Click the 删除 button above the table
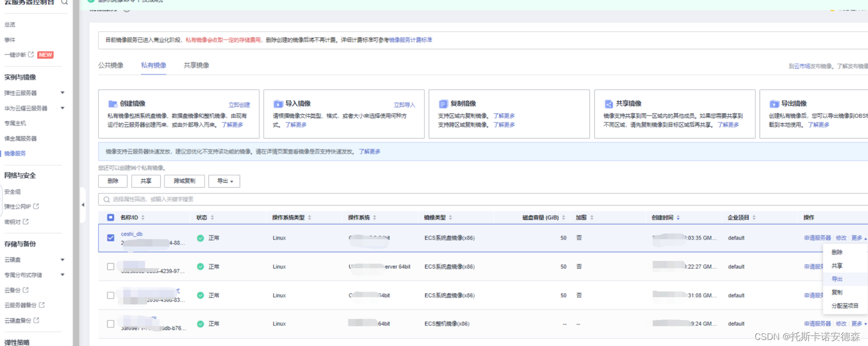868x346 pixels. (113, 181)
